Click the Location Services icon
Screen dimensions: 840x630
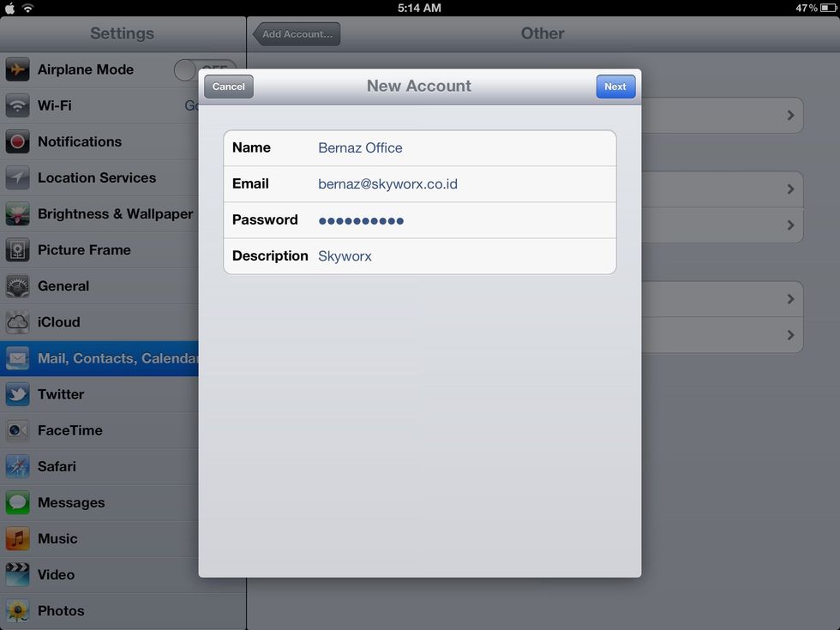[x=17, y=177]
